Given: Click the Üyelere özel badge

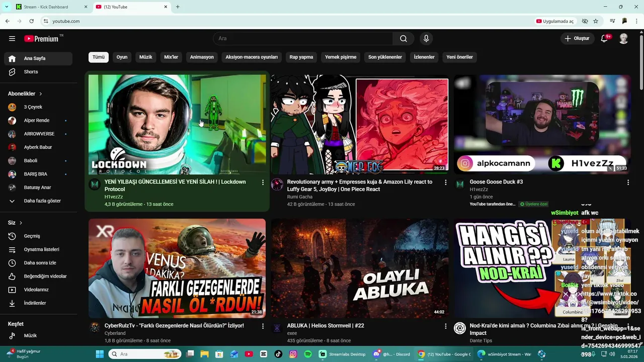Looking at the screenshot, I should (534, 204).
